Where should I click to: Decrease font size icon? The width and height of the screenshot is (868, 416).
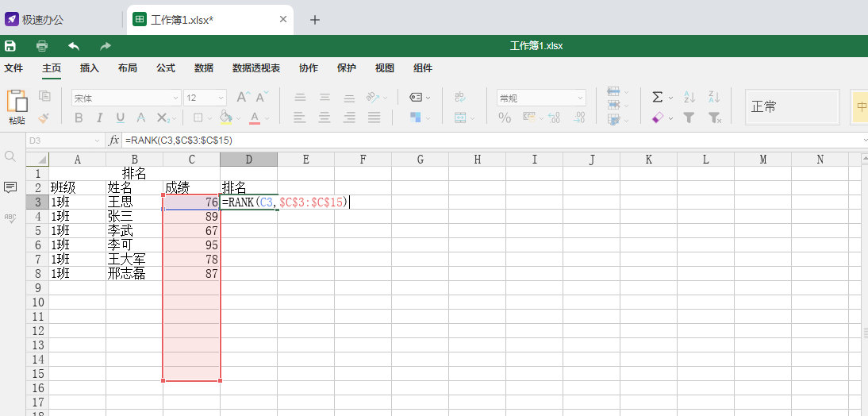coord(262,97)
